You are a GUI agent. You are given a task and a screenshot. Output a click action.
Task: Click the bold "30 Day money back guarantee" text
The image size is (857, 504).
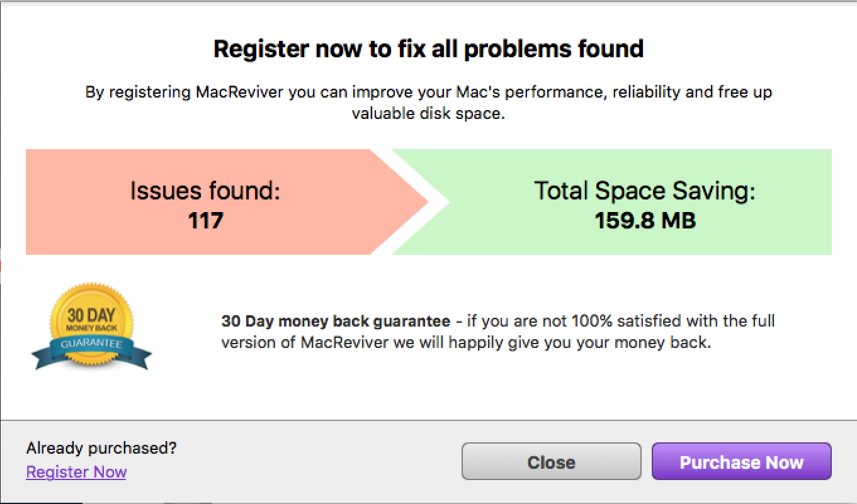(336, 322)
